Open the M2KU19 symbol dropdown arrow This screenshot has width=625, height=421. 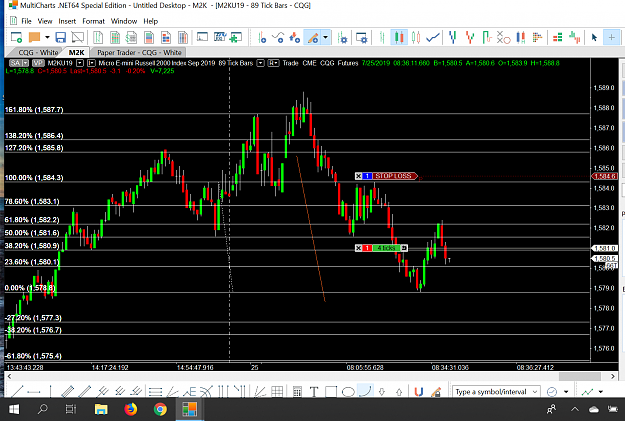(x=80, y=63)
